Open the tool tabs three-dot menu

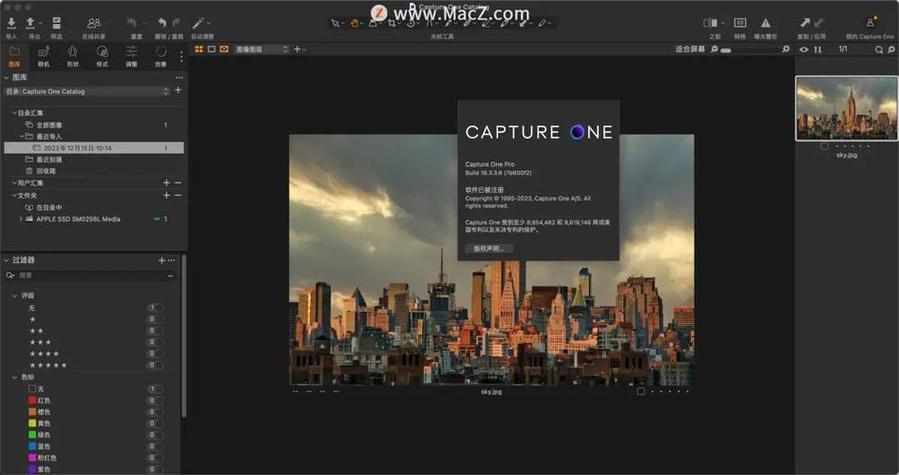pos(181,57)
